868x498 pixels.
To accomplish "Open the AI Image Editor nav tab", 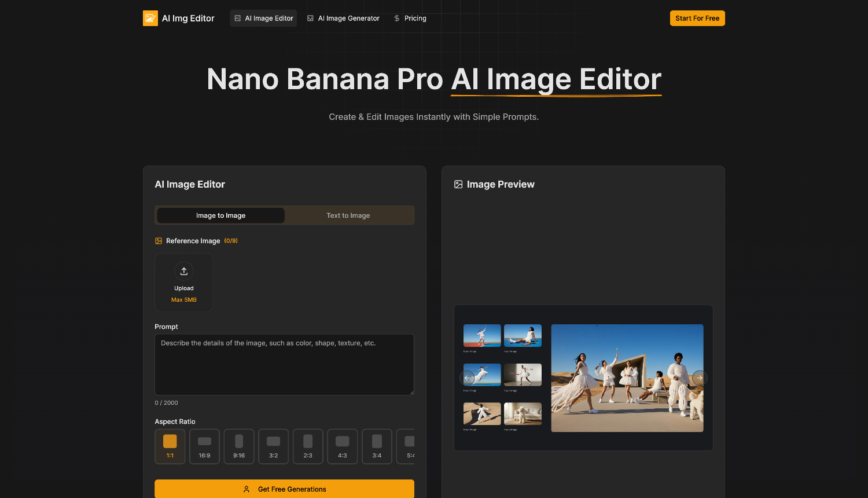I will [x=263, y=19].
